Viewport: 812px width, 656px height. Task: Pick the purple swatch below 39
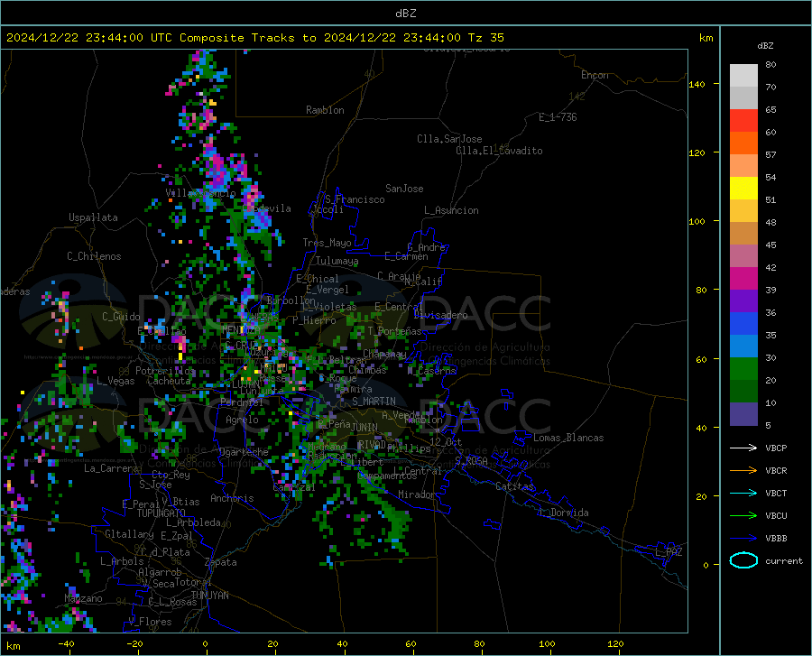743,301
